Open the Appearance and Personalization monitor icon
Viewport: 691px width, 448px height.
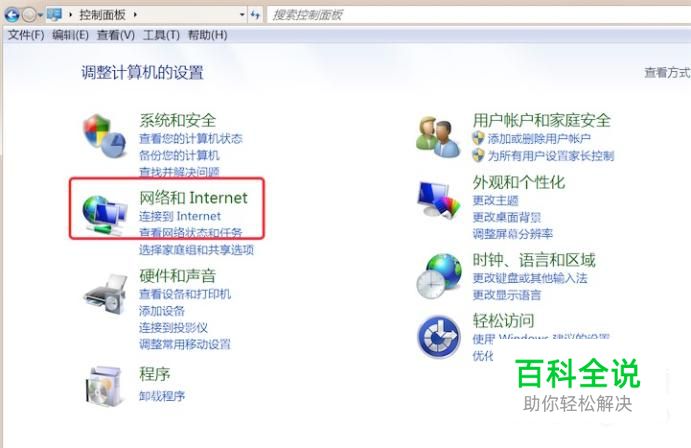point(438,200)
